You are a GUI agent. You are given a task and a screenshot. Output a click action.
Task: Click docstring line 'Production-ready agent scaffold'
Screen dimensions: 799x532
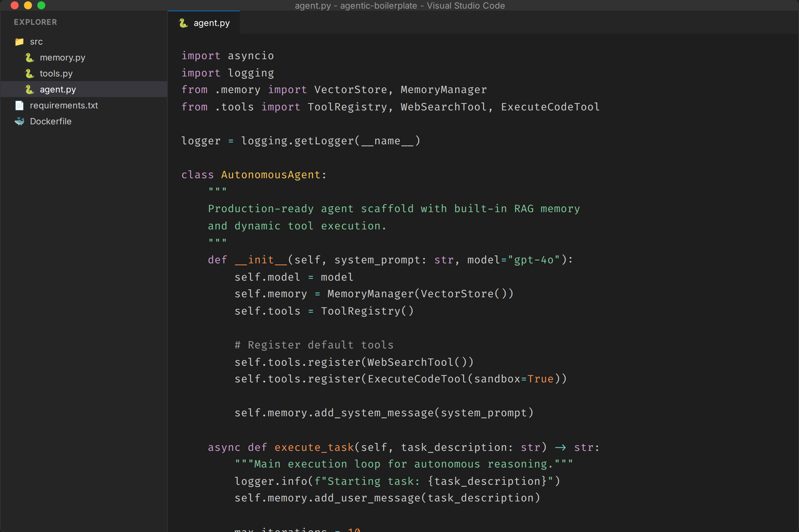click(x=394, y=209)
